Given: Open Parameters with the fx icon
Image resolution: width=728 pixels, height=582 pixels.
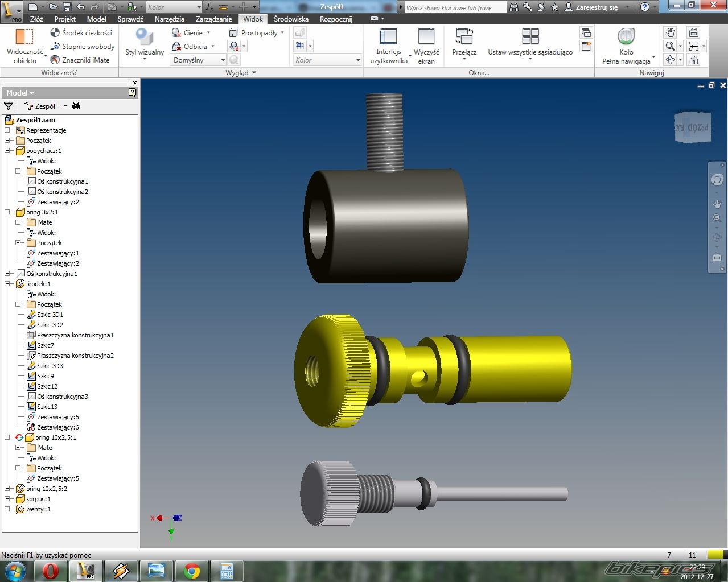Looking at the screenshot, I should 209,7.
